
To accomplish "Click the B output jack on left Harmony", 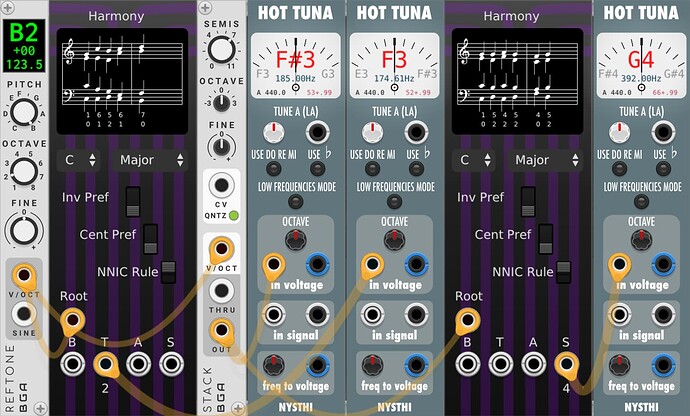I will [x=73, y=364].
